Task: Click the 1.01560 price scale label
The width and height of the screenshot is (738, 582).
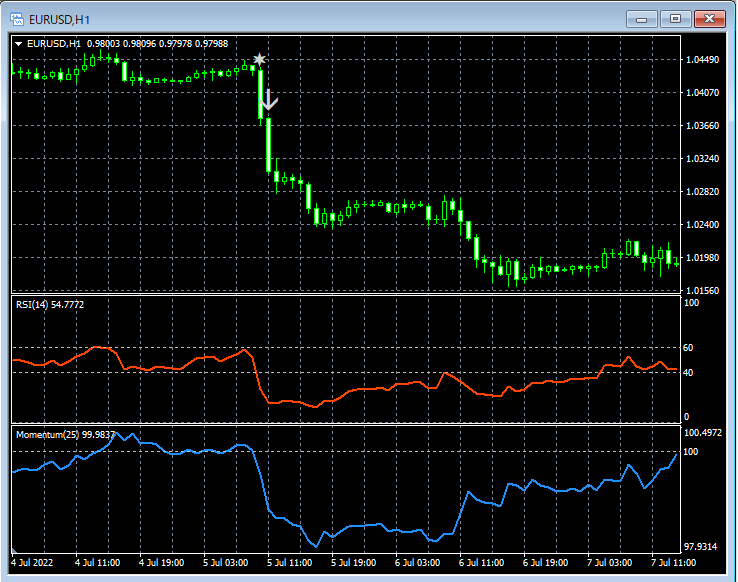Action: point(703,291)
